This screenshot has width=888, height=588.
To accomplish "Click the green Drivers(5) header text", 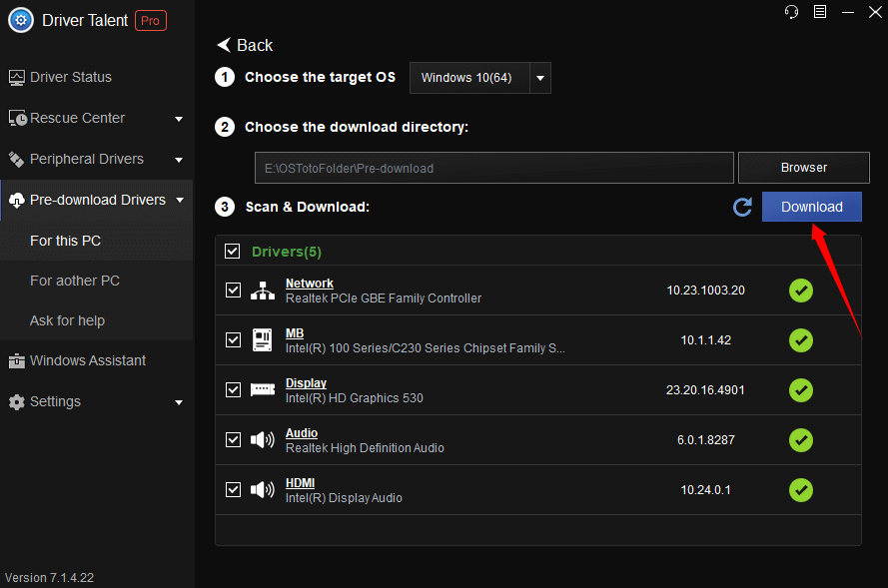I will click(287, 252).
